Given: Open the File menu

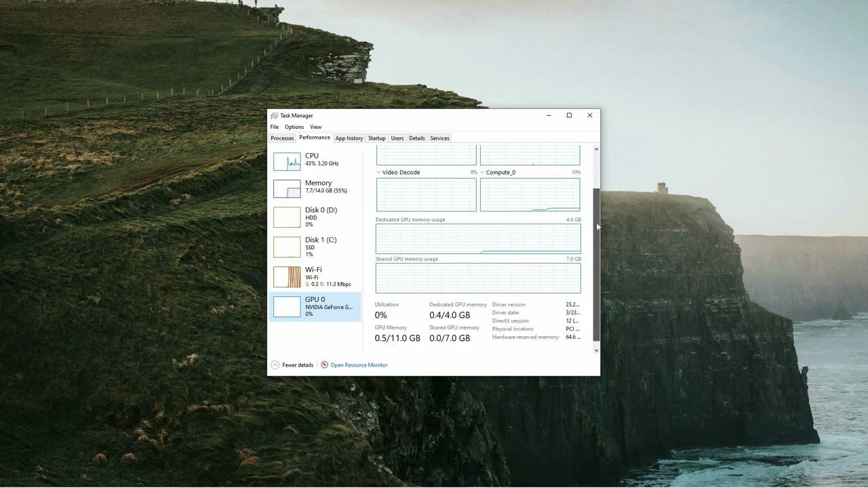Looking at the screenshot, I should click(274, 127).
